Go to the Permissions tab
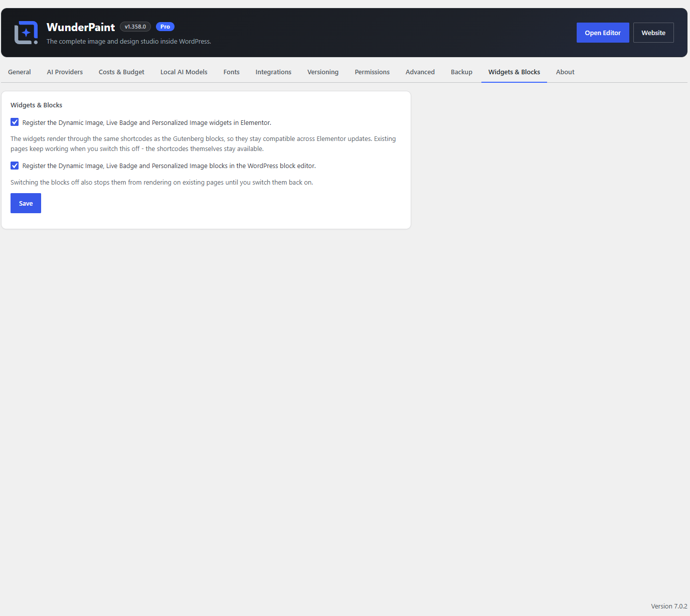 point(372,72)
